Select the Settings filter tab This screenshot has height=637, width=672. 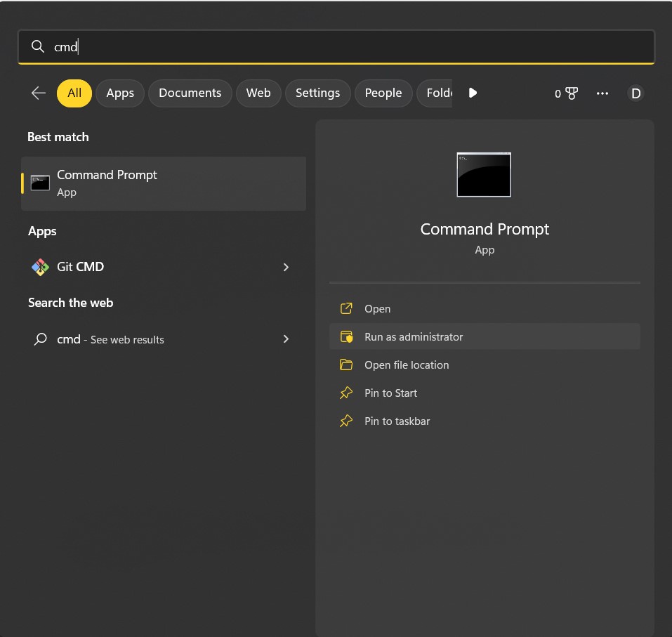pyautogui.click(x=317, y=93)
